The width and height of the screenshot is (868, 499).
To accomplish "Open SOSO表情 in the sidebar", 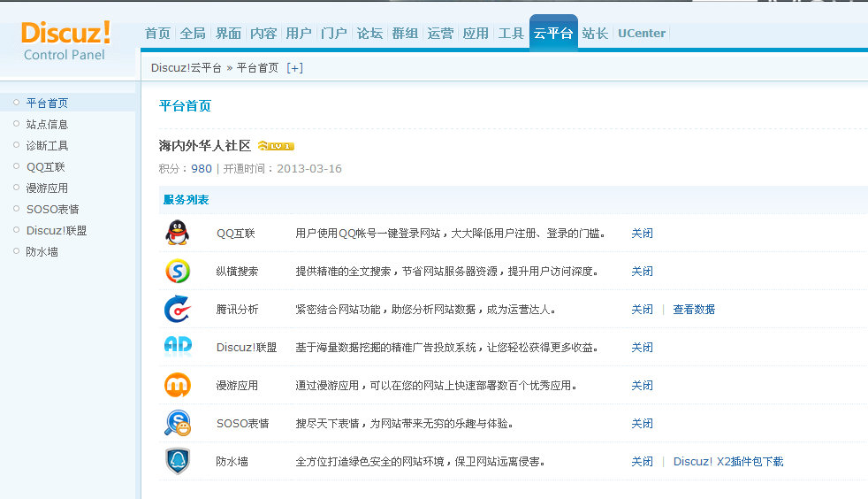I will click(52, 209).
